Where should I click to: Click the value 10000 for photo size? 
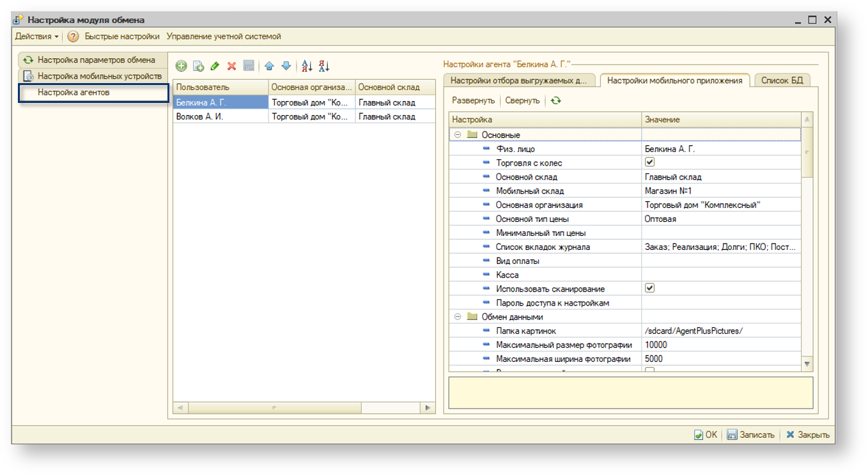[x=721, y=345]
